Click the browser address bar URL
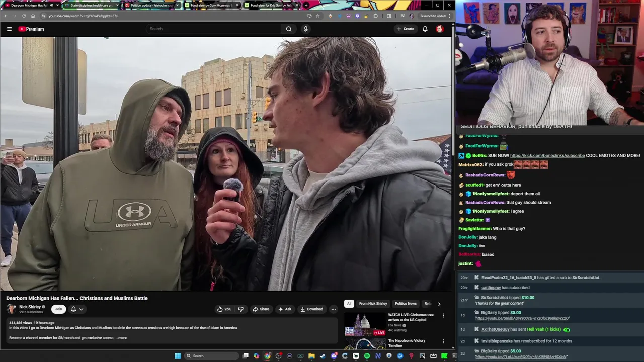This screenshot has width=644, height=362. (x=83, y=16)
